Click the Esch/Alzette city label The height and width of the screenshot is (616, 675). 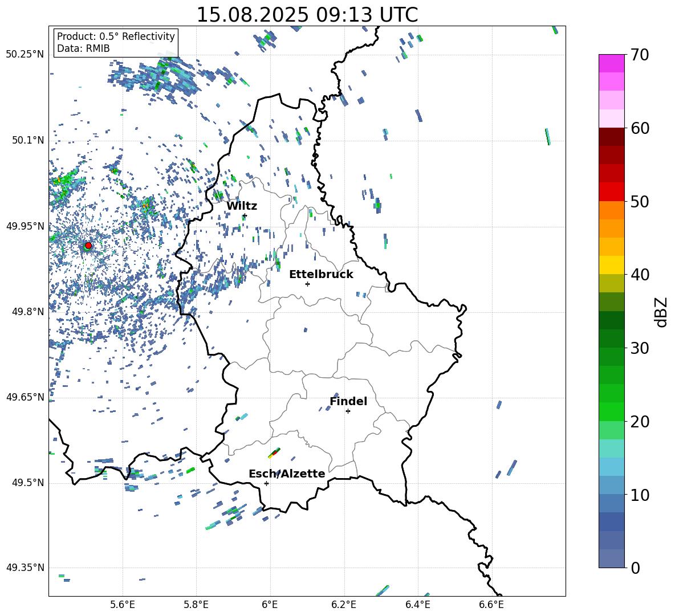pyautogui.click(x=287, y=474)
